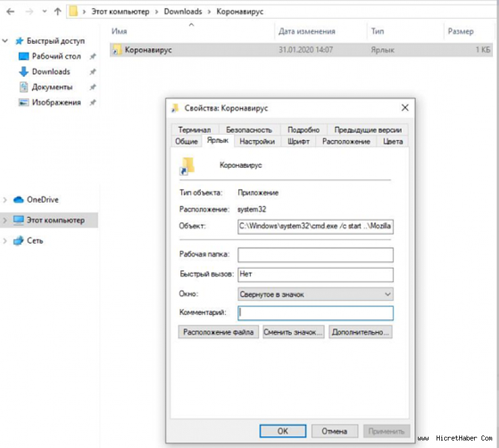This screenshot has width=499, height=448.
Task: Click inside the Объект input field
Action: (315, 226)
